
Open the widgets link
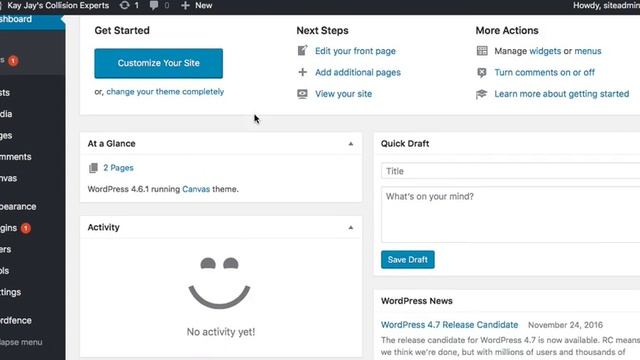point(545,51)
